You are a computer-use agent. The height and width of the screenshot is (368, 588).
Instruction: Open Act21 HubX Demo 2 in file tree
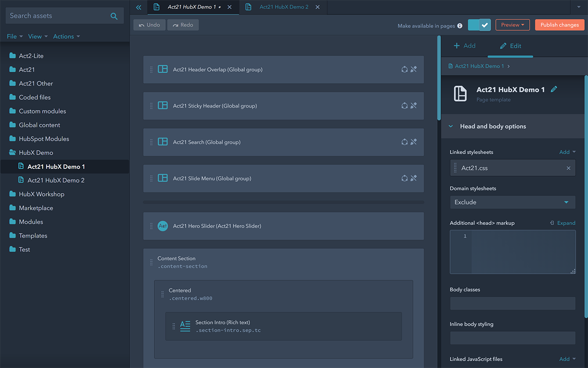pos(56,180)
